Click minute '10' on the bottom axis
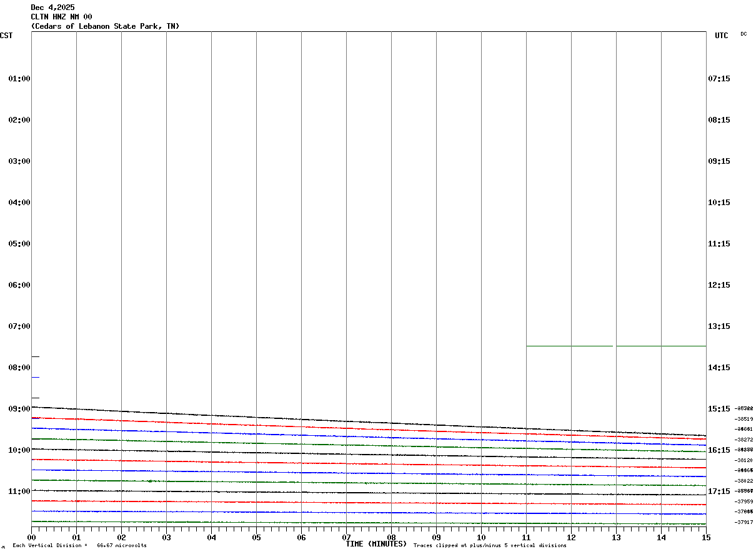 pos(481,538)
